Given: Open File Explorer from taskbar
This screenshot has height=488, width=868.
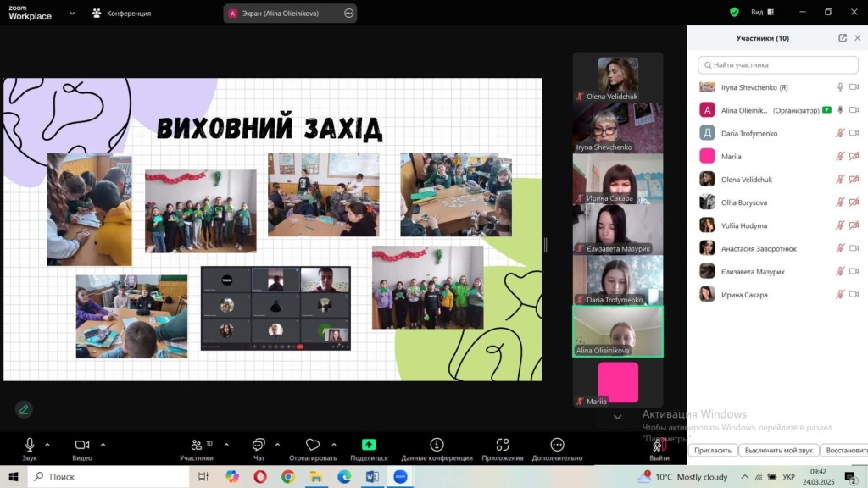Looking at the screenshot, I should pos(316,476).
